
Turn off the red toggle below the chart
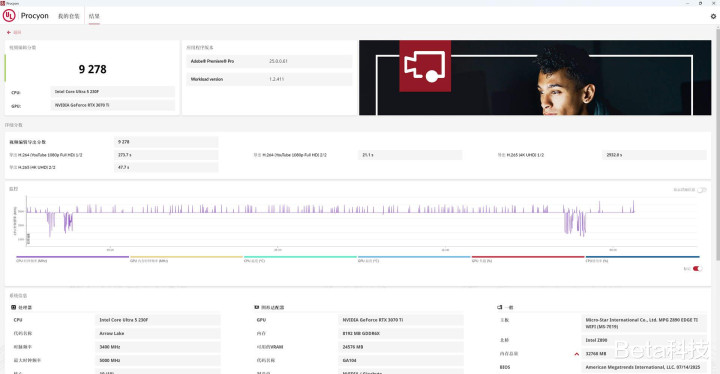pos(698,269)
